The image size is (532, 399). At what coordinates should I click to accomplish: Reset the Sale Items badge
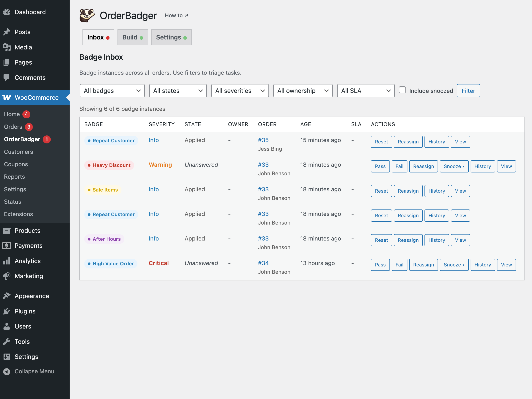[x=381, y=191]
